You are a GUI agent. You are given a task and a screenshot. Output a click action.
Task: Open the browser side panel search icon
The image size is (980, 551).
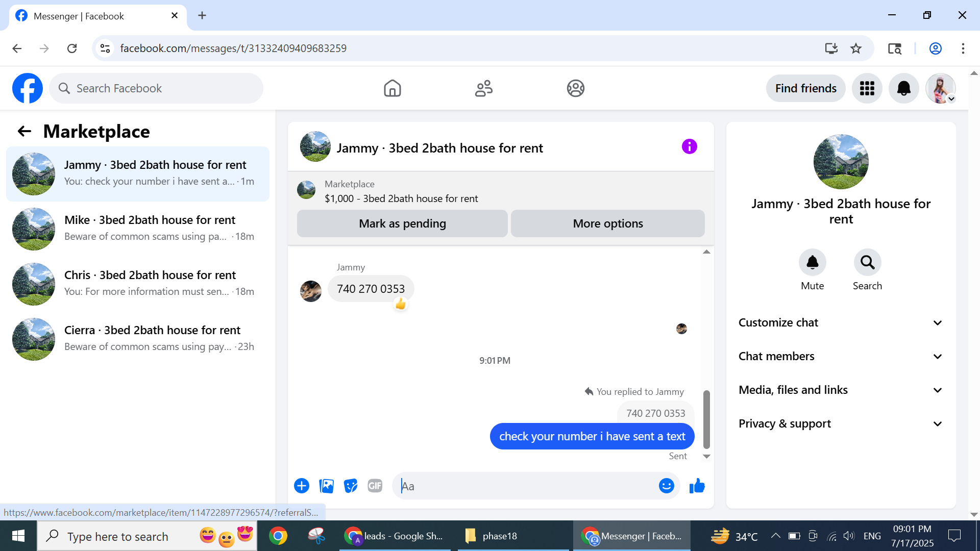click(895, 48)
